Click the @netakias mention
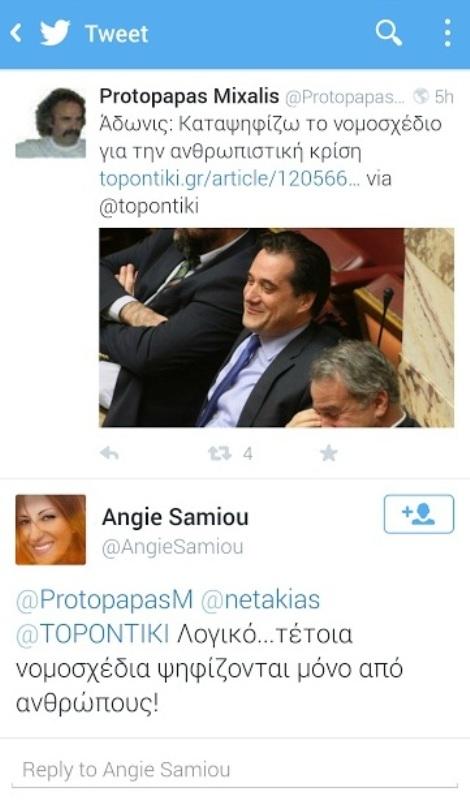The image size is (470, 800). [260, 600]
